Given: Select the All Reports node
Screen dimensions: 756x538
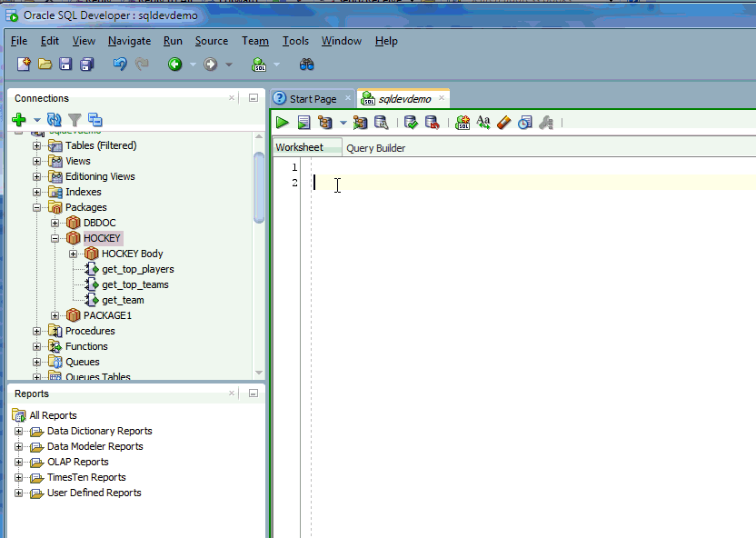Looking at the screenshot, I should pos(53,415).
